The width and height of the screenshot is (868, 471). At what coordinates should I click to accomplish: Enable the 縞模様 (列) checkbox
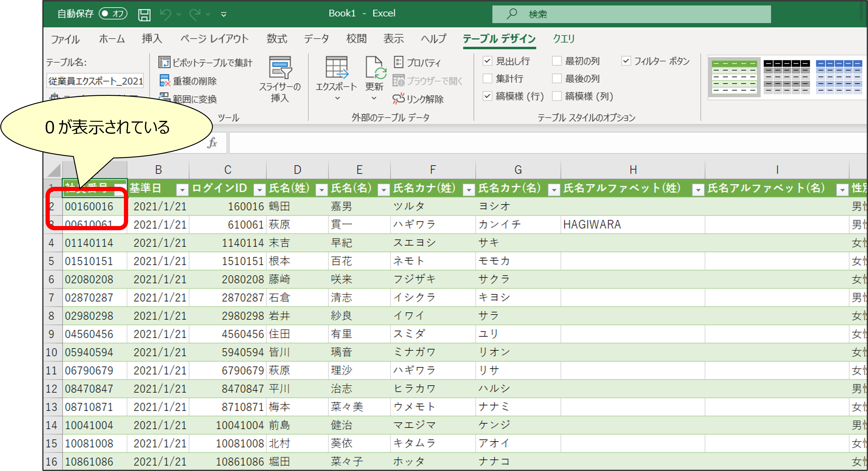point(557,96)
